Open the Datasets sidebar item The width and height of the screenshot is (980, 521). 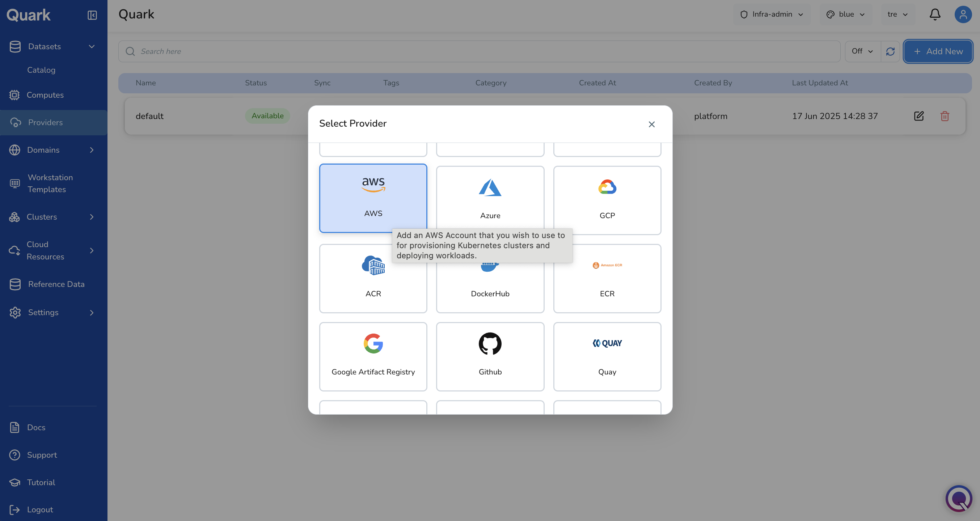click(54, 46)
